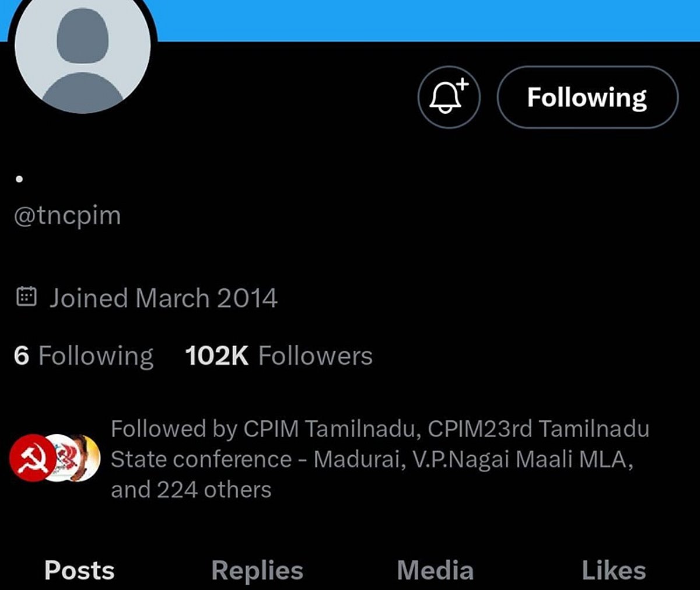Tap the third mutual follower photo avatar
This screenshot has width=700, height=590.
pos(90,459)
